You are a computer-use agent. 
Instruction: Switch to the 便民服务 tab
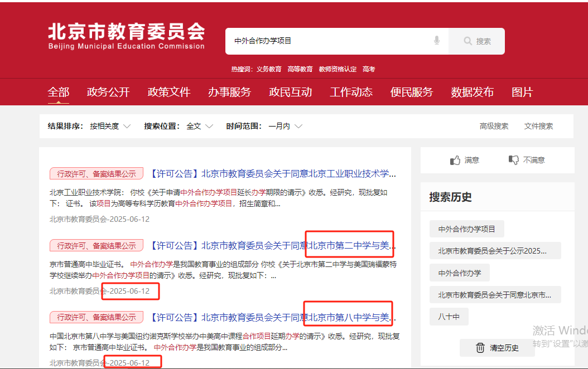(x=412, y=92)
